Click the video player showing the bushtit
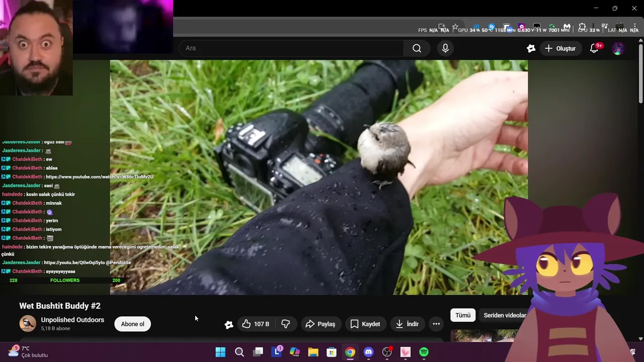 [x=319, y=177]
